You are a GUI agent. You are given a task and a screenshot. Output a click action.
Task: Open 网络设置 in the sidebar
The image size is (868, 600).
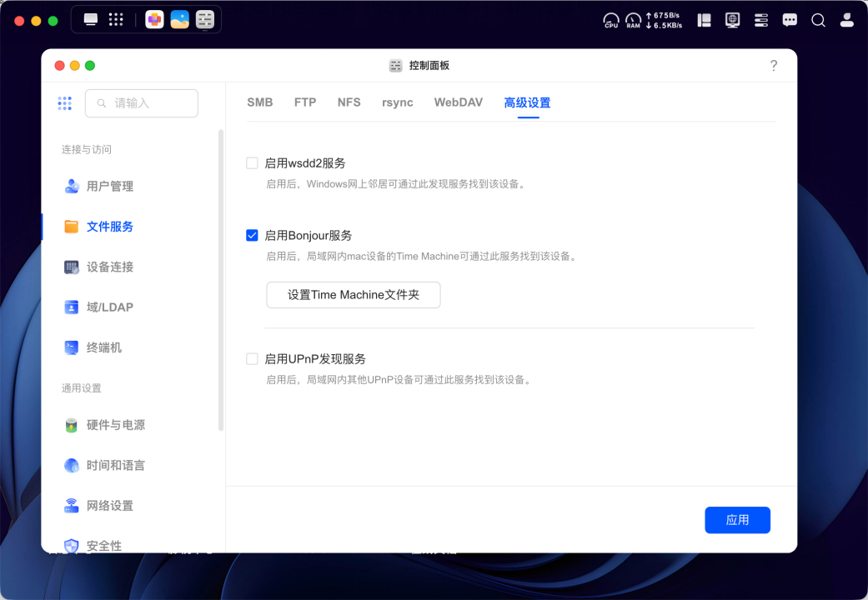110,506
